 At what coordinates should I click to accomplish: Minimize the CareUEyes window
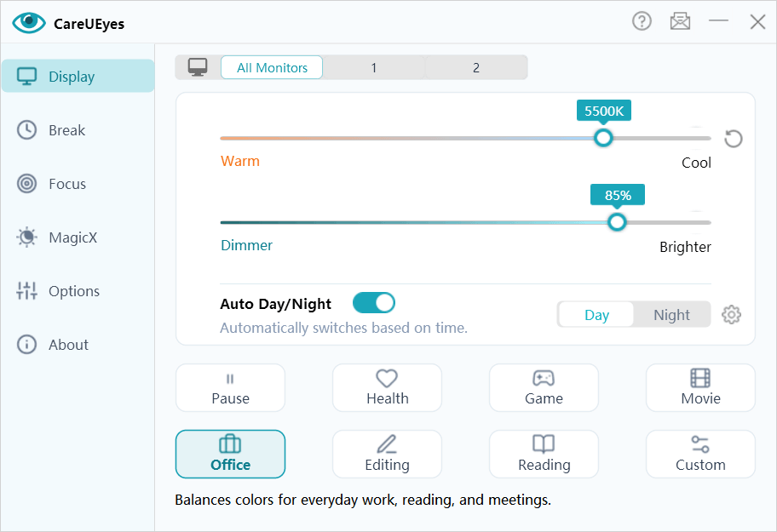tap(718, 20)
